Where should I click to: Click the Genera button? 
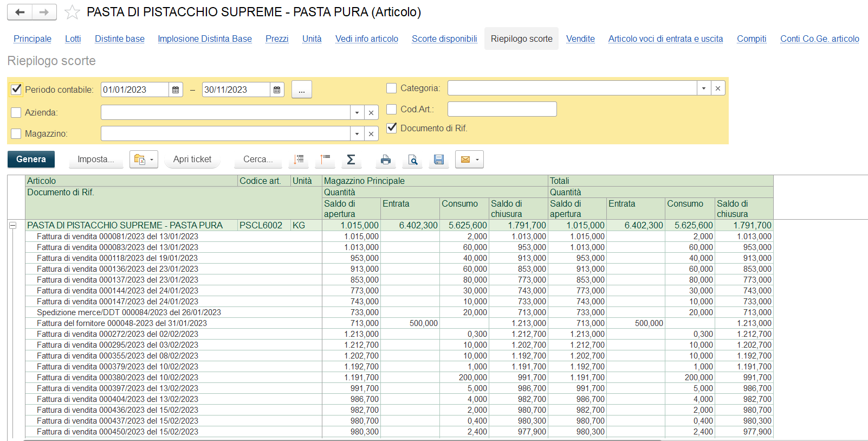[31, 159]
